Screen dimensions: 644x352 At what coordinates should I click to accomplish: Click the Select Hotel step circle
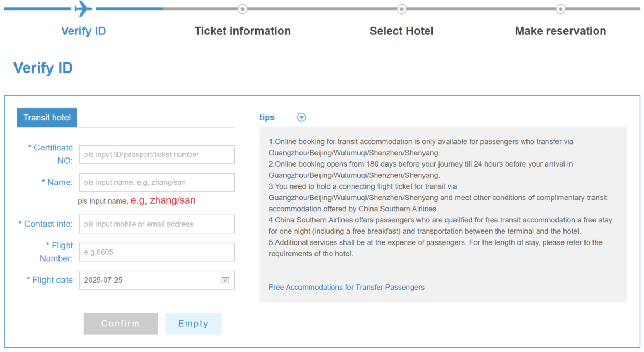pos(401,9)
